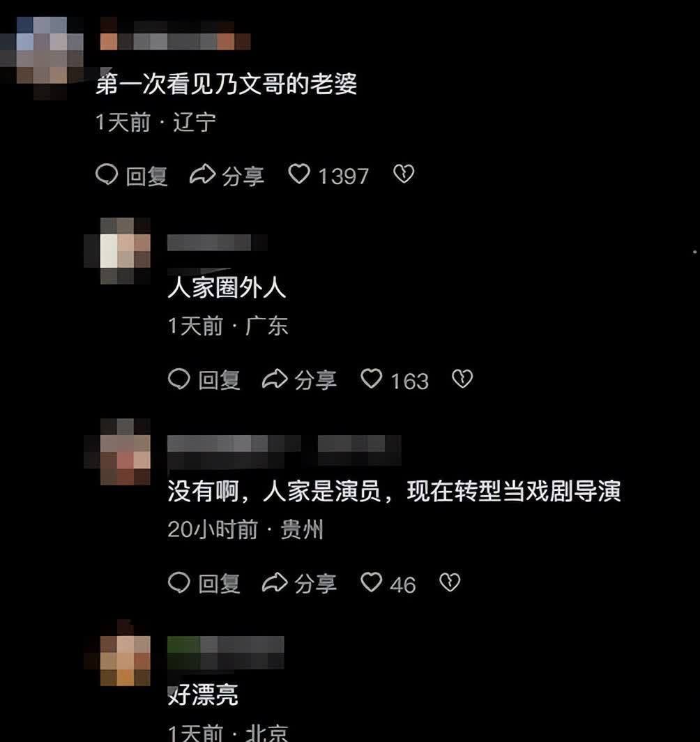The width and height of the screenshot is (700, 742).
Task: Tap blurred username above 好漂亮
Action: [226, 653]
